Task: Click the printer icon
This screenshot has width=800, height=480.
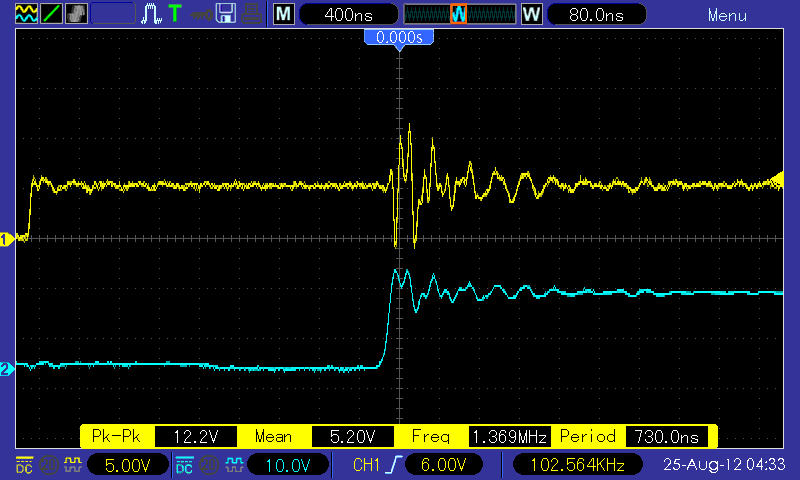Action: point(251,14)
